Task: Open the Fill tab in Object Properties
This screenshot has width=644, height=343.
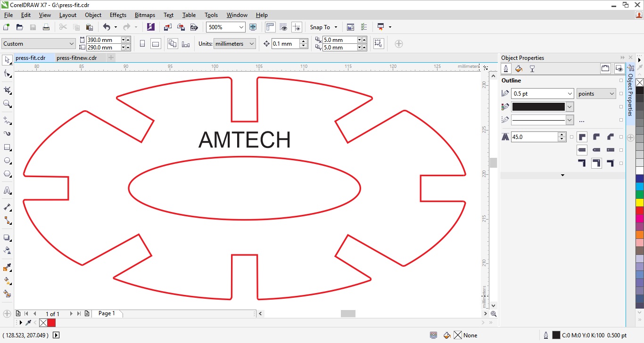Action: (519, 69)
